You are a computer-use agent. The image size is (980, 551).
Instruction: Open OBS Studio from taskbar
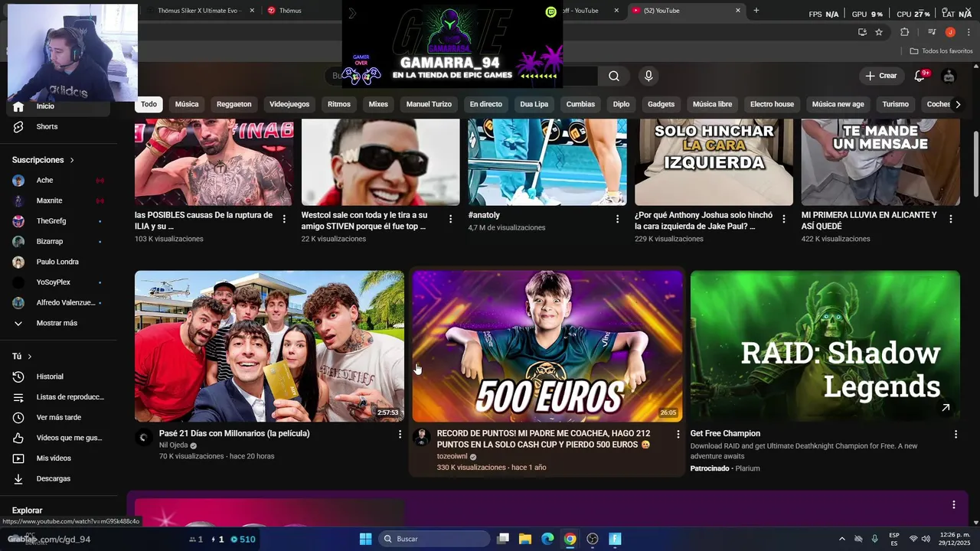593,539
